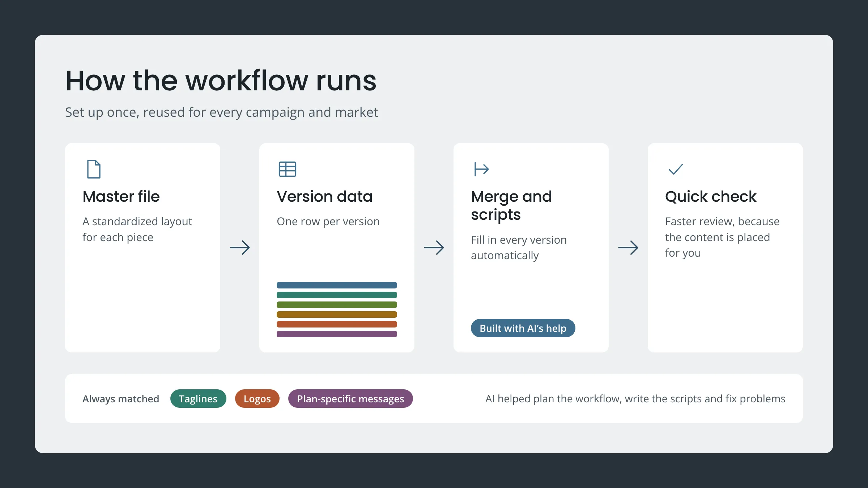The width and height of the screenshot is (868, 488).
Task: Click the 'Always matched' label
Action: [121, 399]
